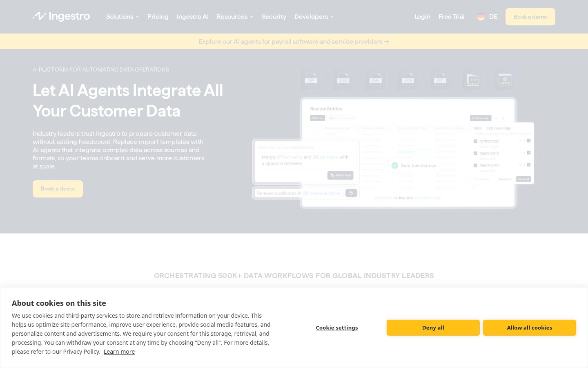Screen dimensions: 588x368
Task: Select the JSON file format icon
Action: 408,80
